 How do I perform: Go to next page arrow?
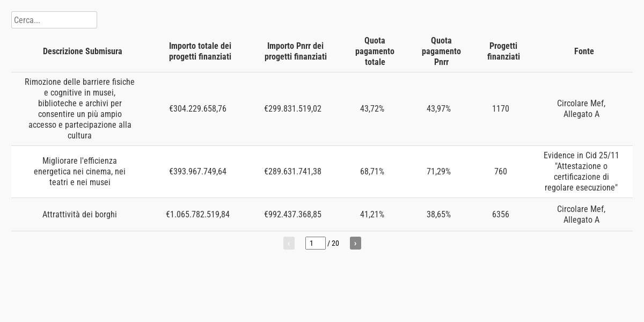(x=355, y=243)
